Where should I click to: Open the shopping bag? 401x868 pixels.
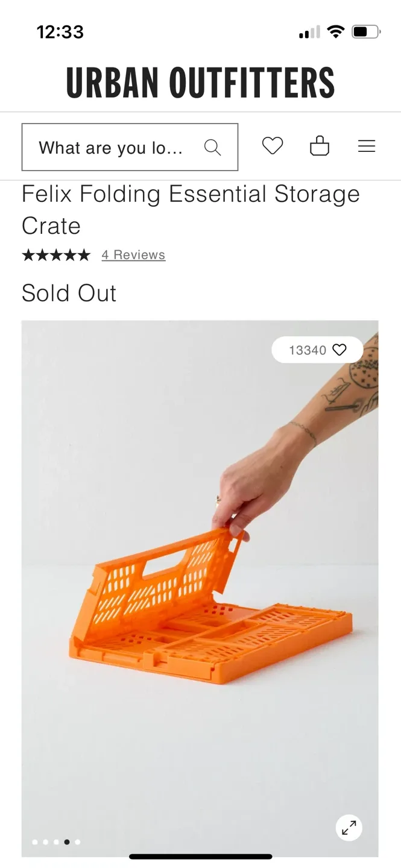click(320, 146)
